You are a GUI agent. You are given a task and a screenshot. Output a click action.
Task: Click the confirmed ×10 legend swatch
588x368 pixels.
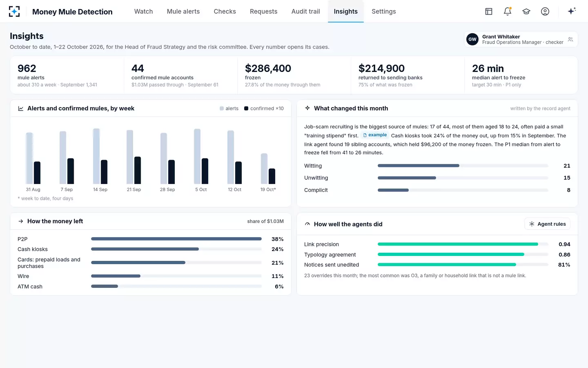246,108
